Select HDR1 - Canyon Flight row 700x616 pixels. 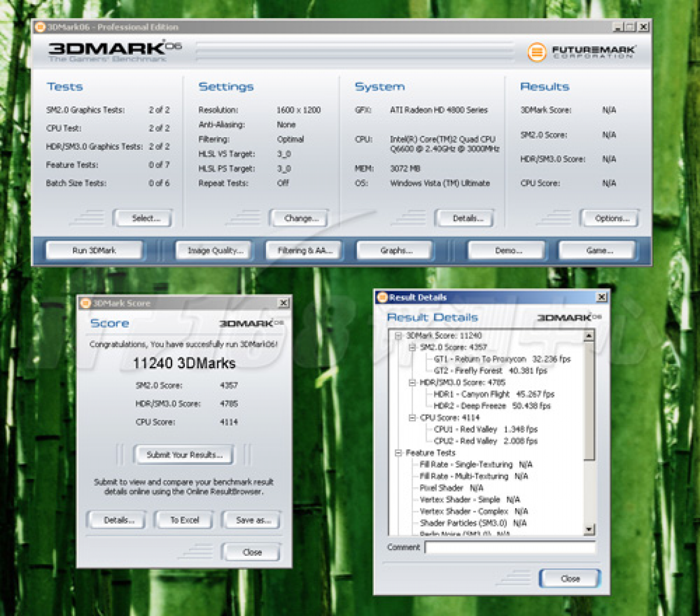[x=494, y=394]
